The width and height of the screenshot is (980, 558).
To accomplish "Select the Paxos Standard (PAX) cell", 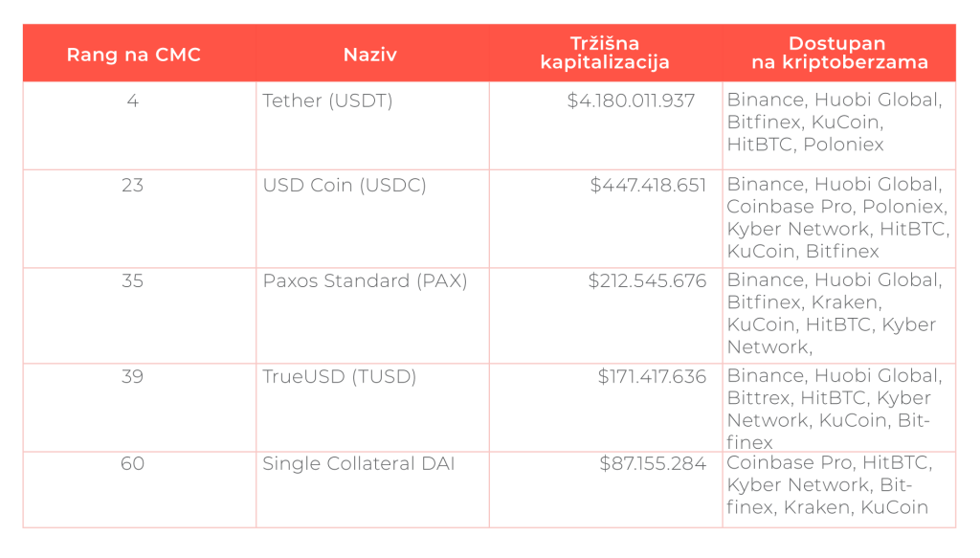I will click(365, 281).
